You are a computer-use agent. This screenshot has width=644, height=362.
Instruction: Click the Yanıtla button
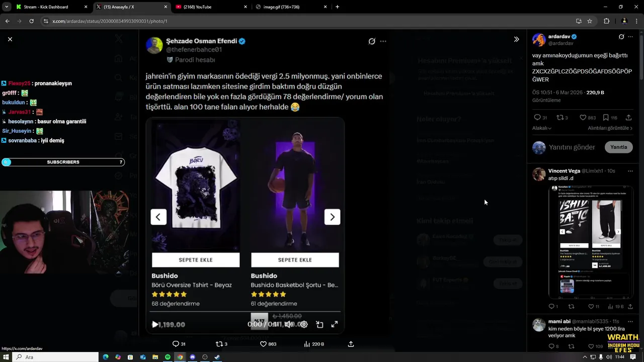tap(618, 147)
